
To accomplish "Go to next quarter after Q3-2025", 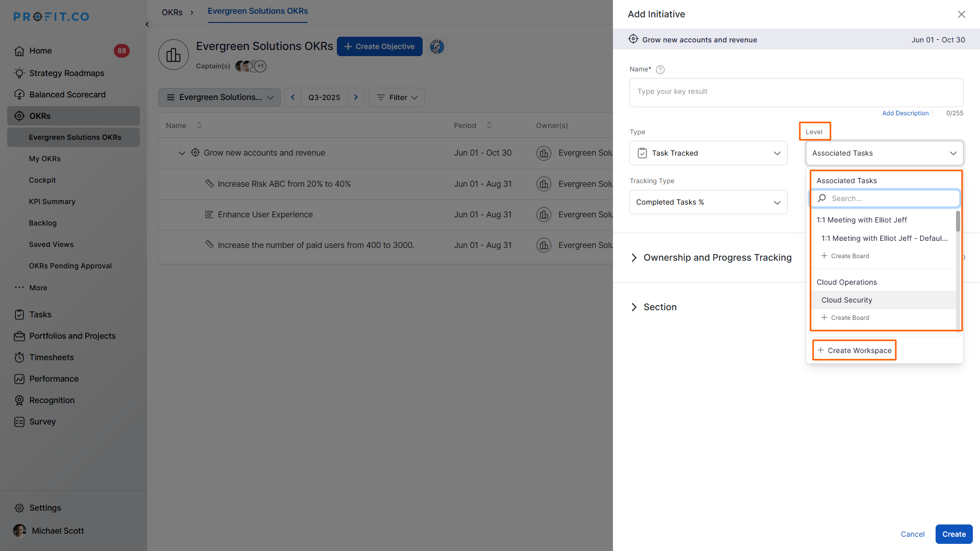I will [356, 97].
